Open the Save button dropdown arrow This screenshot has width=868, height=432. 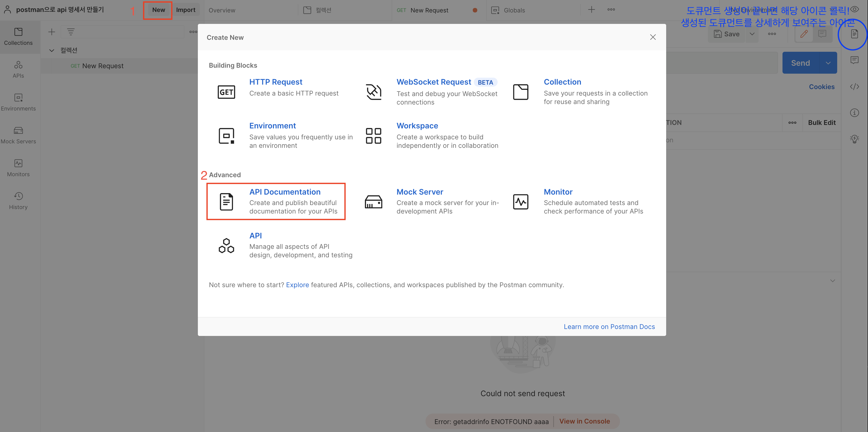point(752,34)
